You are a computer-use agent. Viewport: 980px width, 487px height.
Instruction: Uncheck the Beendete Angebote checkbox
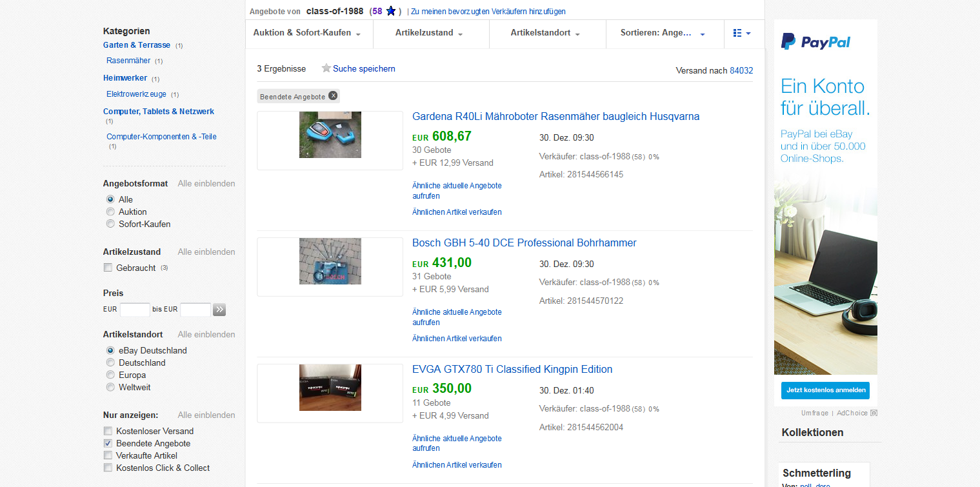point(108,443)
